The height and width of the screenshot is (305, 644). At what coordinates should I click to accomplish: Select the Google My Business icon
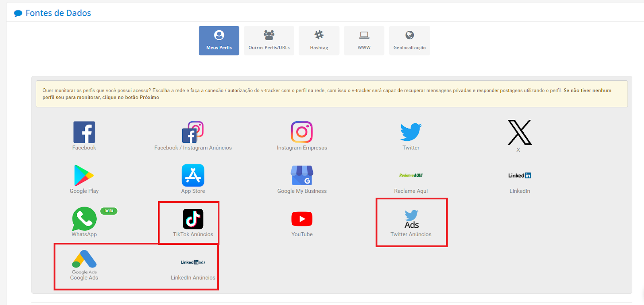point(302,176)
